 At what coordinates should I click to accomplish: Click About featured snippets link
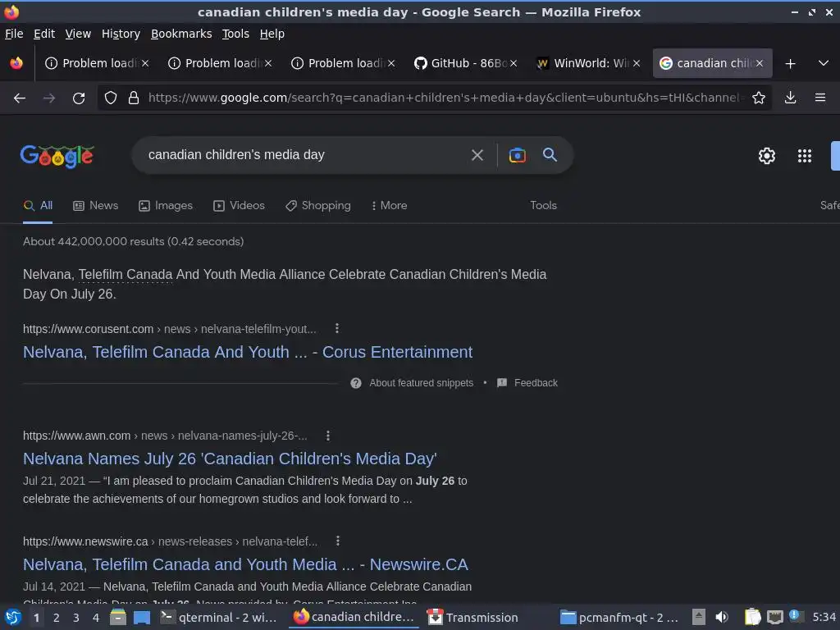click(x=421, y=383)
